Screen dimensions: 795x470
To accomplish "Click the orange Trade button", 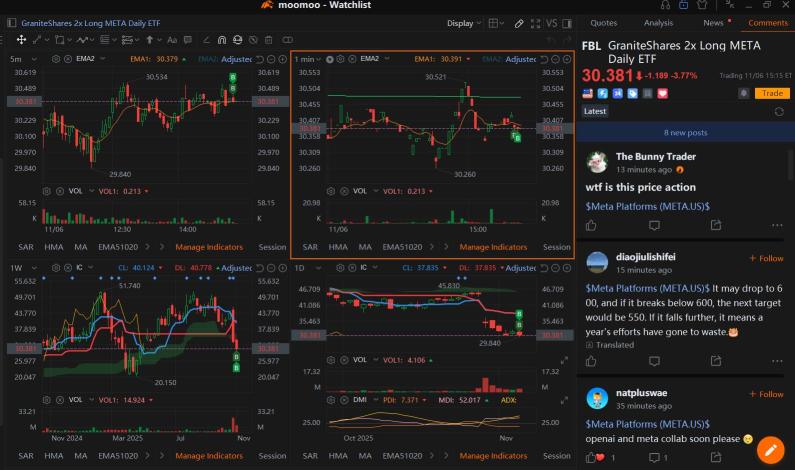I will pyautogui.click(x=771, y=93).
